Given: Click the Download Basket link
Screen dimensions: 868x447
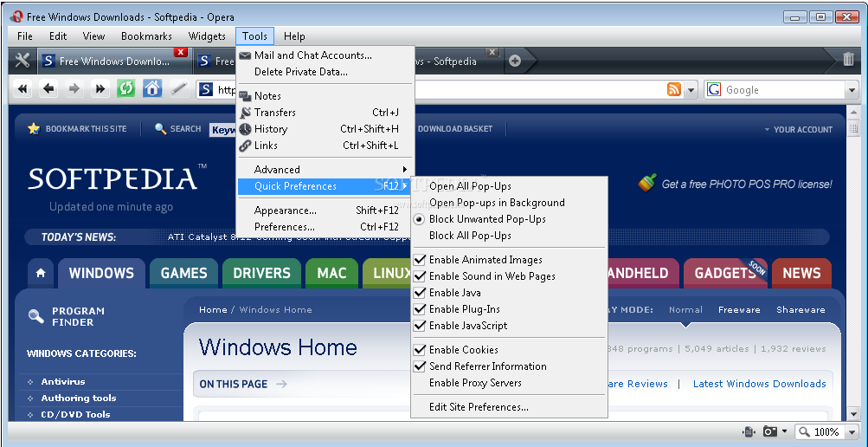Looking at the screenshot, I should [x=455, y=129].
